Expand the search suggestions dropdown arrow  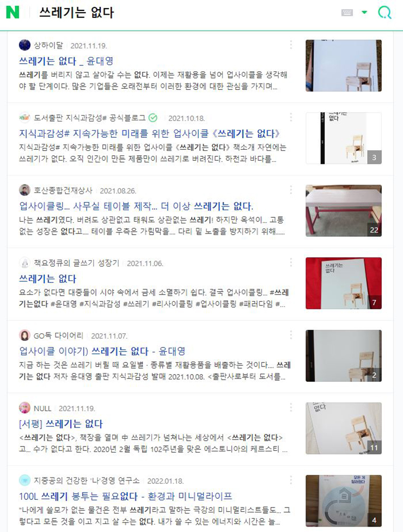[364, 13]
